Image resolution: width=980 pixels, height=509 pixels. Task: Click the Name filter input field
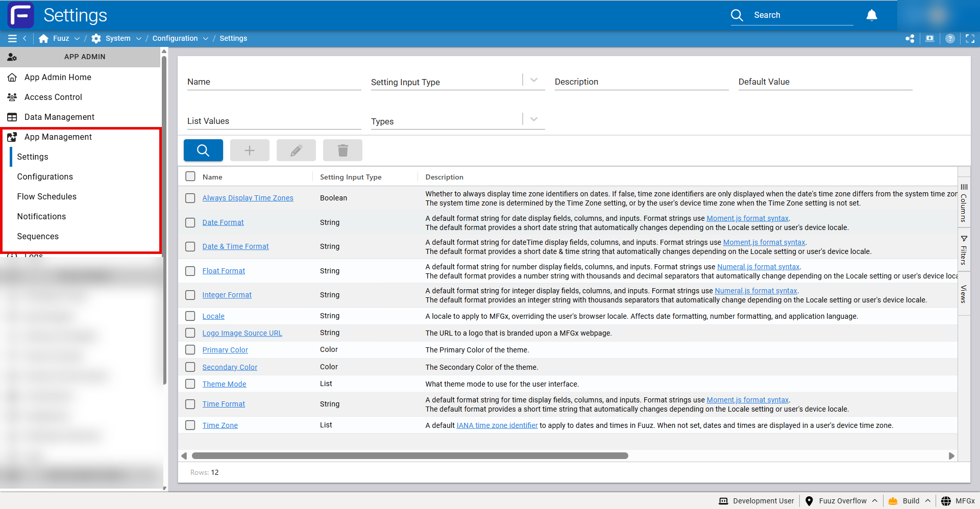(274, 82)
